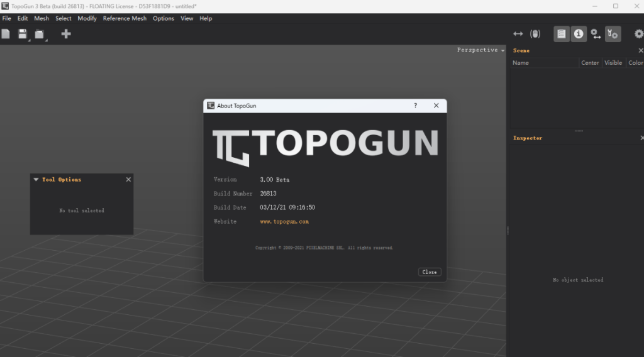Click the new scene document icon
The image size is (644, 357).
tap(6, 34)
